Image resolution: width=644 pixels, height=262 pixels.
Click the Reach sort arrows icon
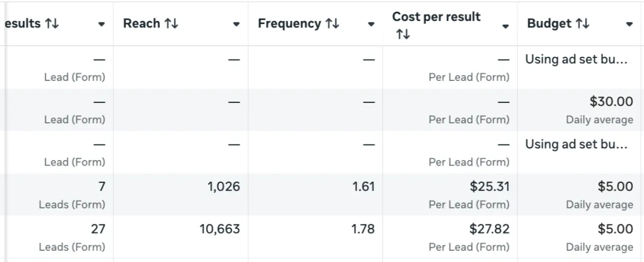point(171,24)
